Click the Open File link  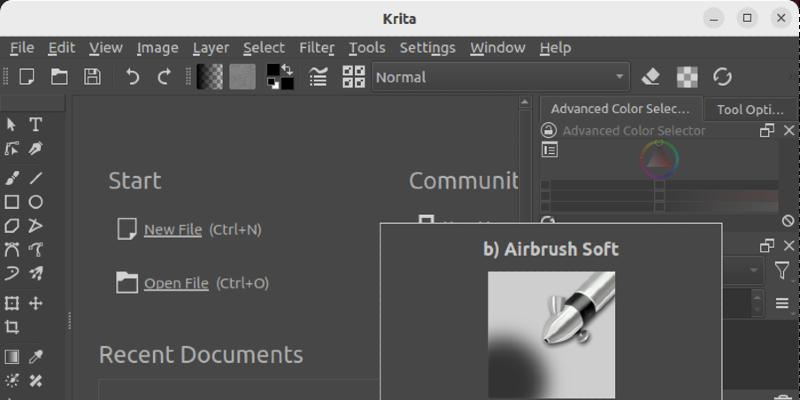tap(176, 283)
